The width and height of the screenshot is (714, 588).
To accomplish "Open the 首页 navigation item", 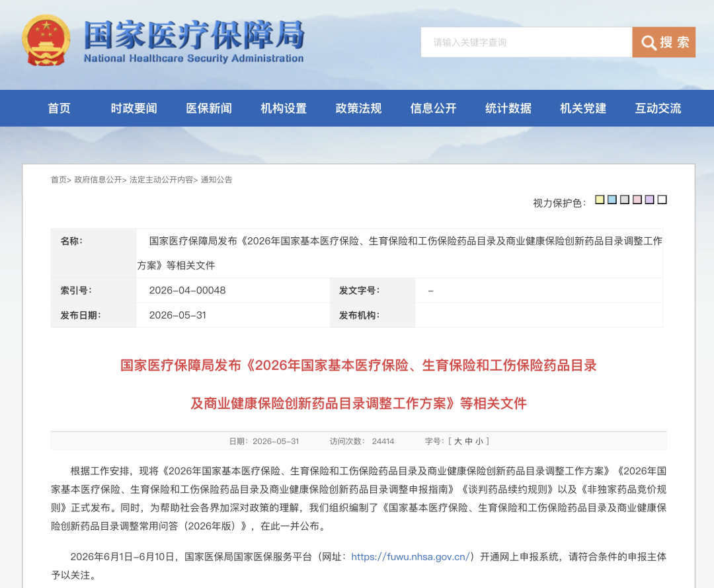I will (59, 108).
